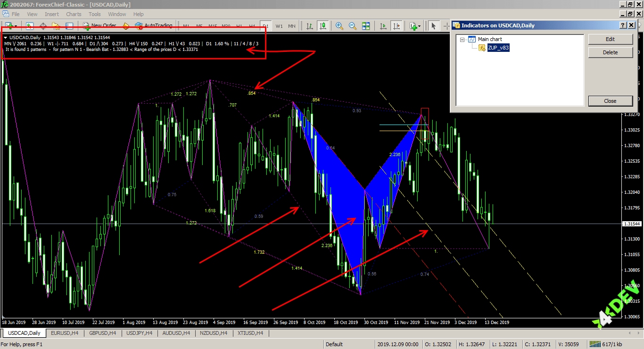
Task: Open the Window menu
Action: (x=117, y=14)
